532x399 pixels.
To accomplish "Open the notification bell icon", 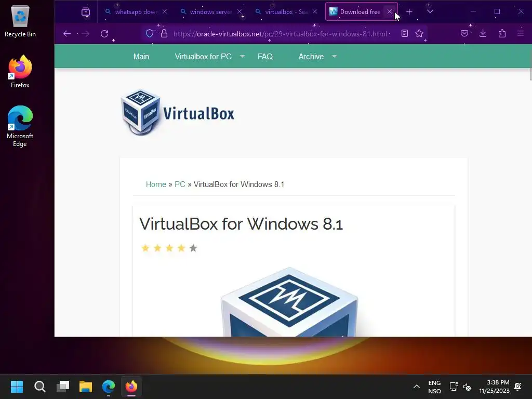I will 518,387.
